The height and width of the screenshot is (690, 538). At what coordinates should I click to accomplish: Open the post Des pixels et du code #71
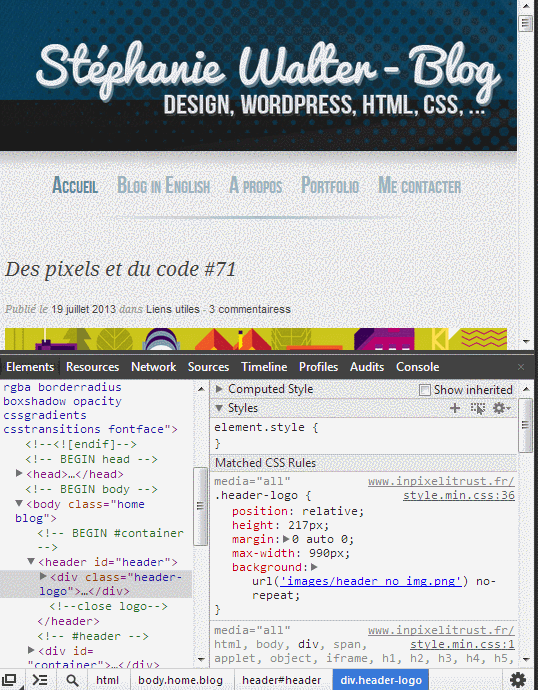120,269
